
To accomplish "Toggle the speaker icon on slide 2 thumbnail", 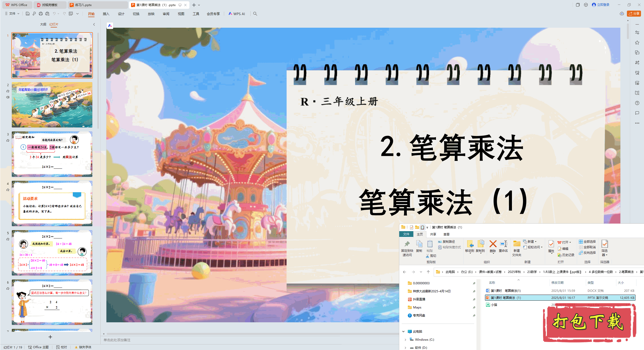I will pyautogui.click(x=8, y=97).
